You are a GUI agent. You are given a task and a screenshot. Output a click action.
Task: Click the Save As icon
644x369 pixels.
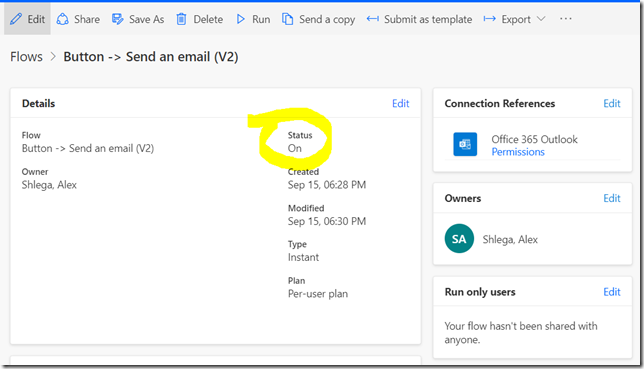[117, 19]
